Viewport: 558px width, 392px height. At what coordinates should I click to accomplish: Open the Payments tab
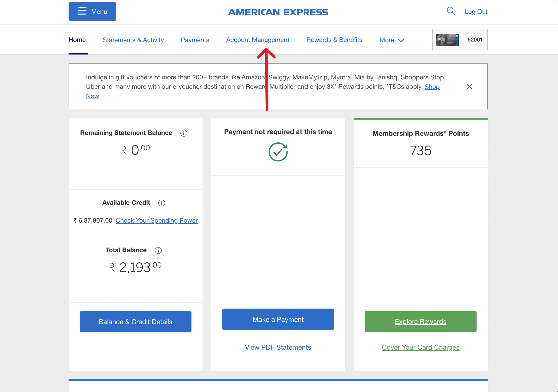(x=195, y=40)
